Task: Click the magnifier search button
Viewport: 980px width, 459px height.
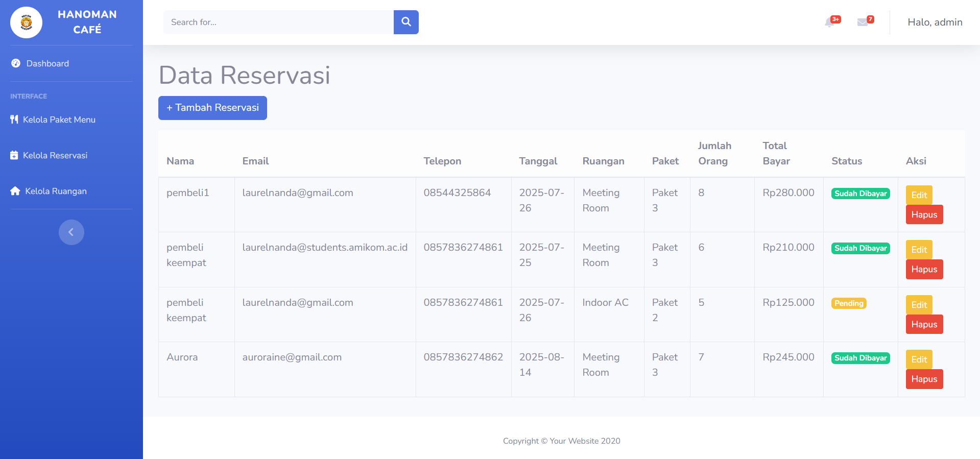Action: click(x=406, y=22)
